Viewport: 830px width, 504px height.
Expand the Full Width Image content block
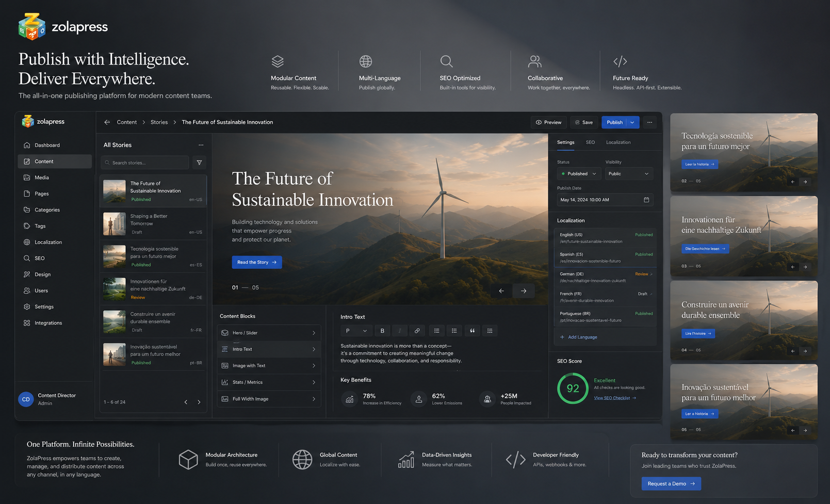coord(269,399)
